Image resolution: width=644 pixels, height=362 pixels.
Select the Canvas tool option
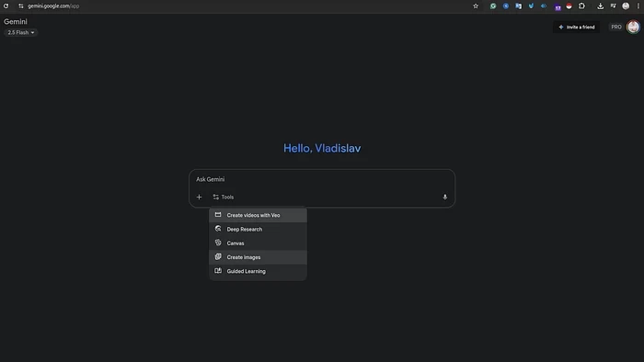pos(258,243)
